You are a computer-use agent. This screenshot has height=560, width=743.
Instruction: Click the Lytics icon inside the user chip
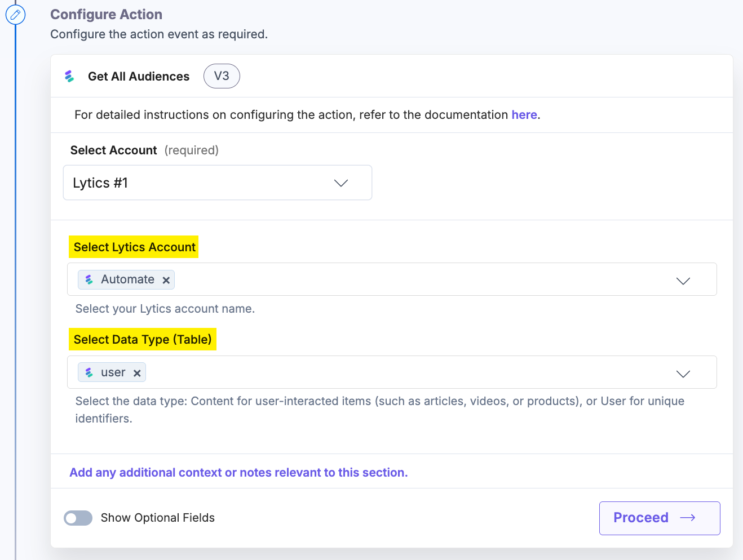pos(89,372)
